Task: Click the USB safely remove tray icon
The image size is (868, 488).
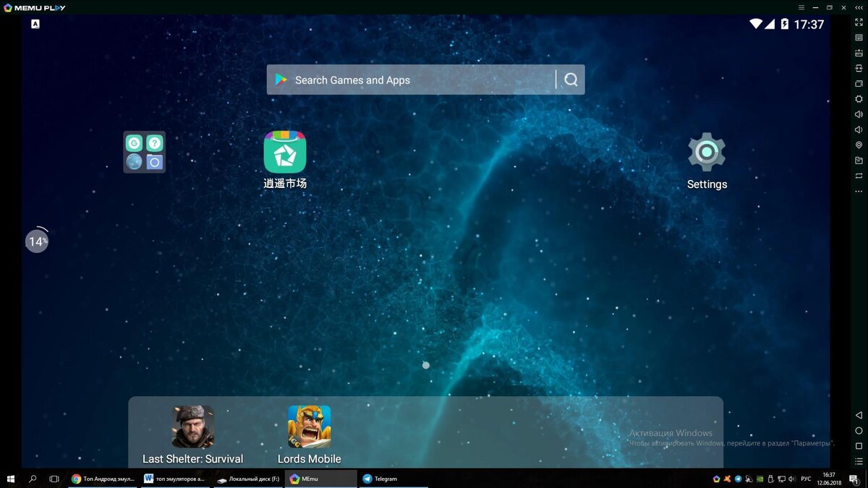Action: click(770, 479)
